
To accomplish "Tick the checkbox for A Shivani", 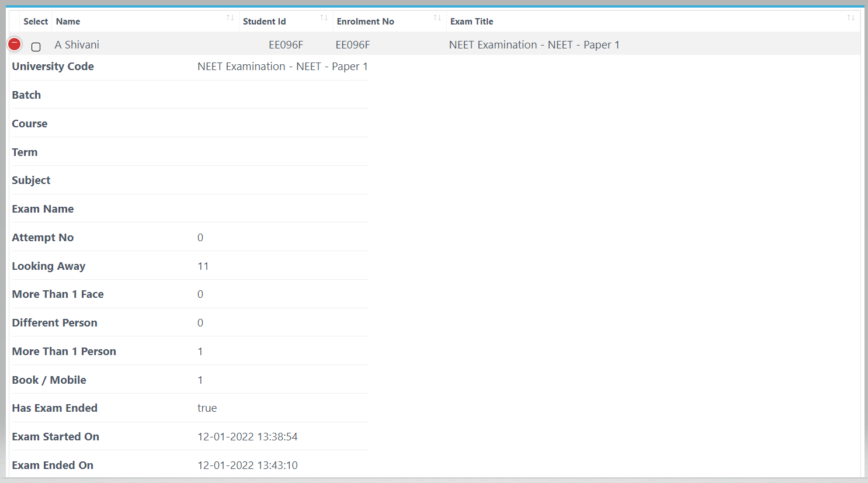I will pyautogui.click(x=36, y=47).
